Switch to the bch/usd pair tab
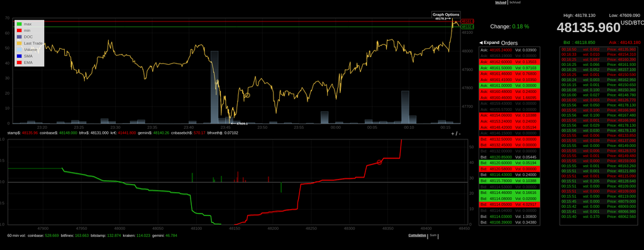This screenshot has height=250, width=644. point(515,2)
